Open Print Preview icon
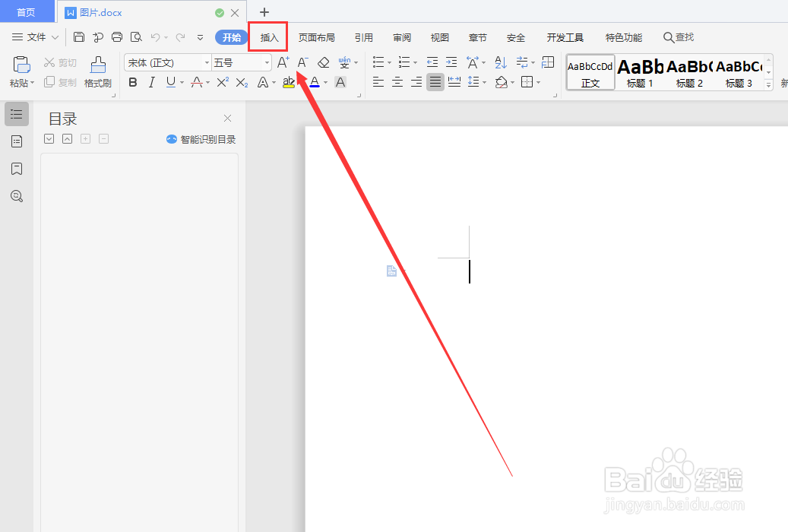The height and width of the screenshot is (532, 788). click(136, 36)
